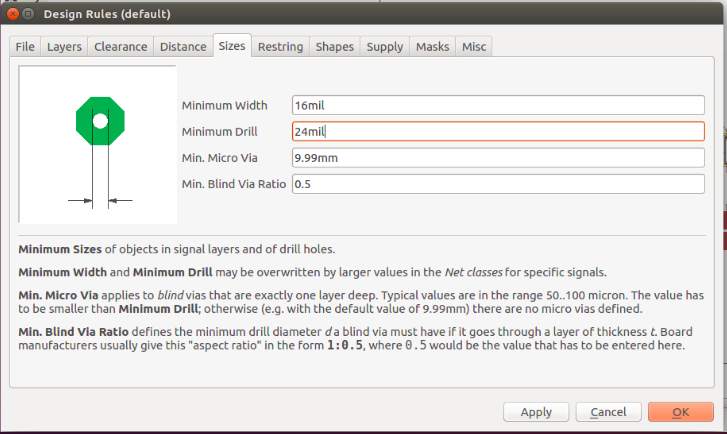The height and width of the screenshot is (434, 727).
Task: Open the Masks tab
Action: click(432, 47)
